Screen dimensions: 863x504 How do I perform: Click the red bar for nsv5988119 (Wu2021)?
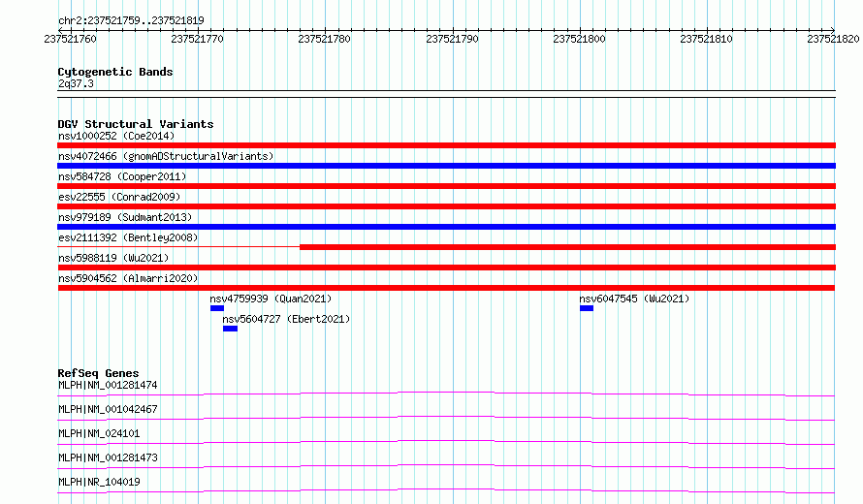[446, 268]
